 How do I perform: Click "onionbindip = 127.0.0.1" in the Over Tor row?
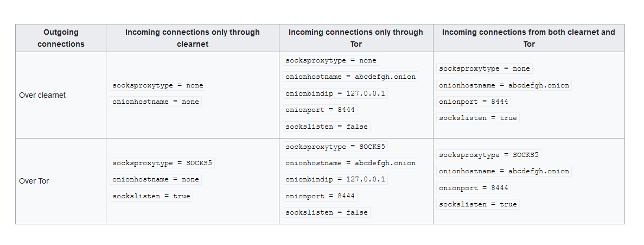(x=335, y=179)
